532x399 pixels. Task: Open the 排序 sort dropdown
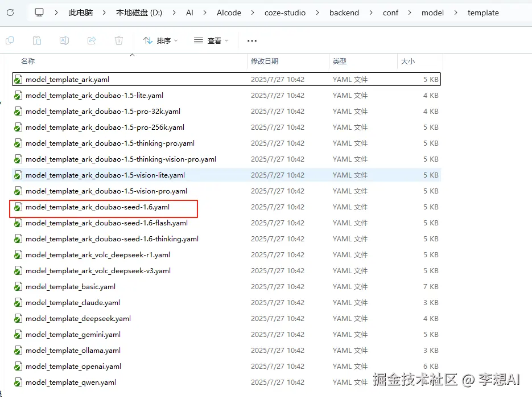pyautogui.click(x=160, y=41)
